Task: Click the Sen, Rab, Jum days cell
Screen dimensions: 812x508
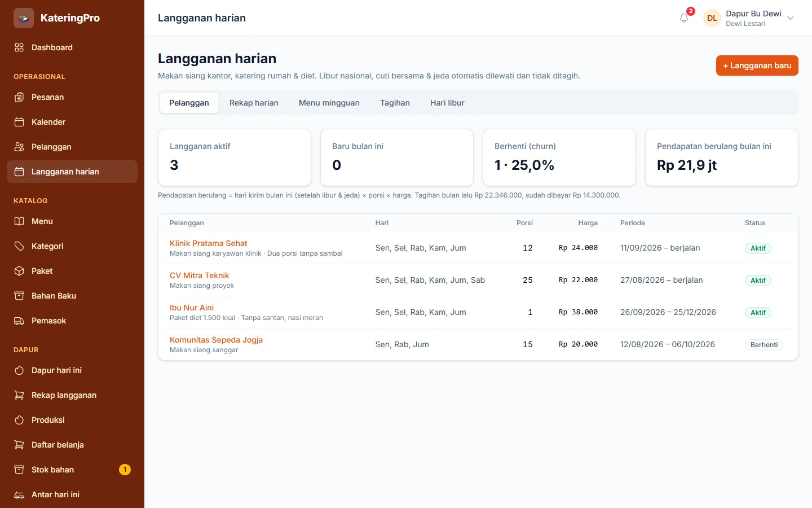Action: click(402, 344)
